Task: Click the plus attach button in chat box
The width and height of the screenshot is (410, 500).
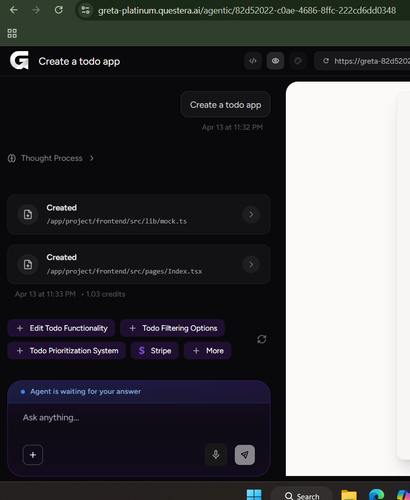Action: (33, 455)
